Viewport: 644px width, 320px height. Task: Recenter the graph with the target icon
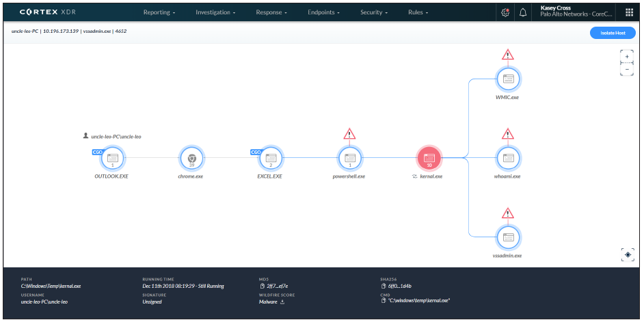tap(627, 254)
